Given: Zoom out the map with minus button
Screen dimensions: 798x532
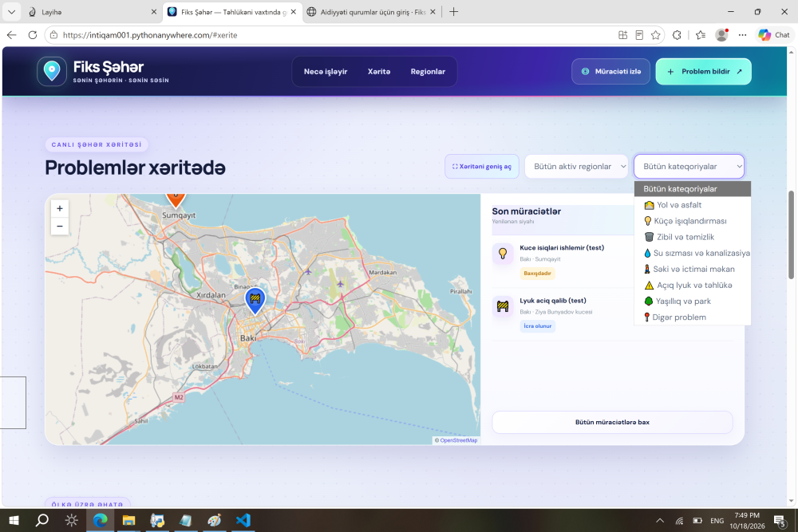Looking at the screenshot, I should pyautogui.click(x=60, y=226).
